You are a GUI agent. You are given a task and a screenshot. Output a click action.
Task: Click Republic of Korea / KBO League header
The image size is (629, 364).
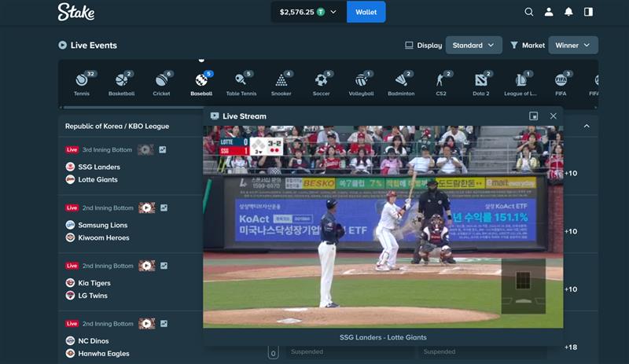117,126
